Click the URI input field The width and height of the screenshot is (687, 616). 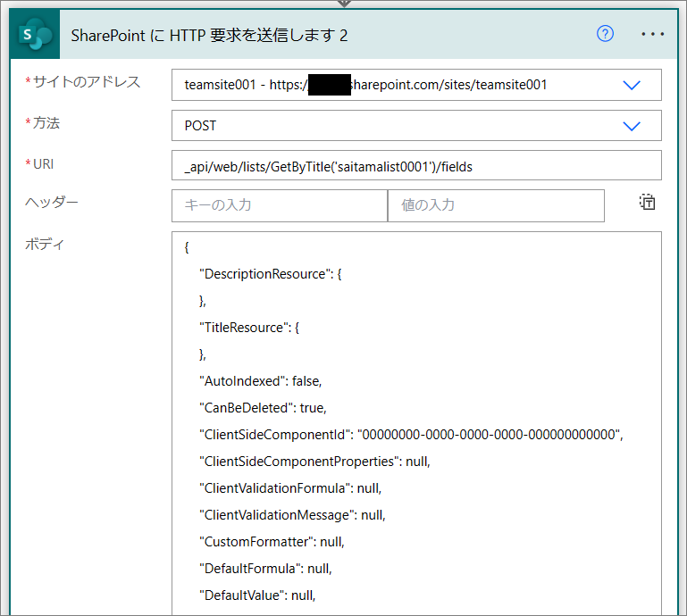(x=416, y=165)
